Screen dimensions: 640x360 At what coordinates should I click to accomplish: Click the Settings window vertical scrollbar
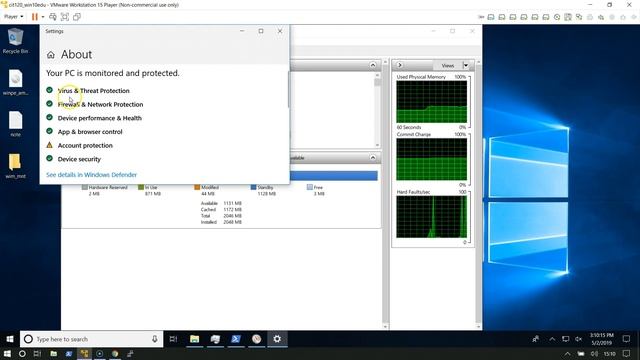tap(289, 90)
